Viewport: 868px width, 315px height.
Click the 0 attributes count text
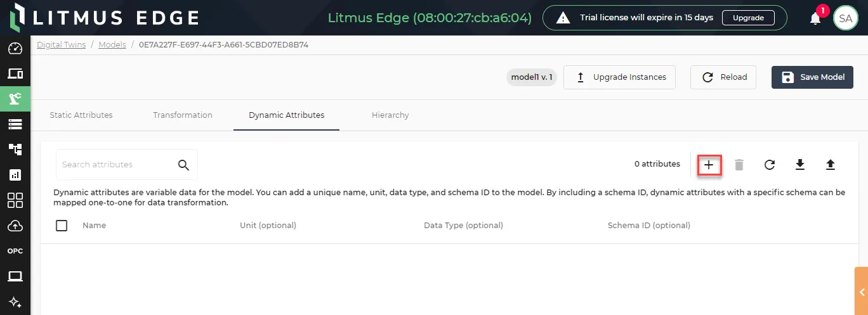pyautogui.click(x=657, y=164)
